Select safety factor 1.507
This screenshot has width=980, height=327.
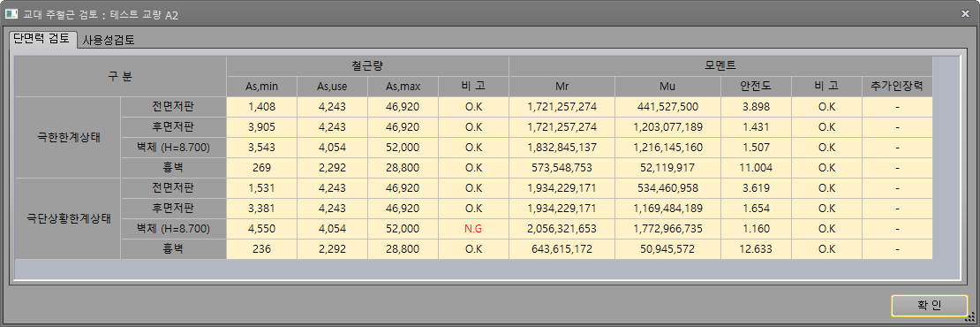point(757,148)
